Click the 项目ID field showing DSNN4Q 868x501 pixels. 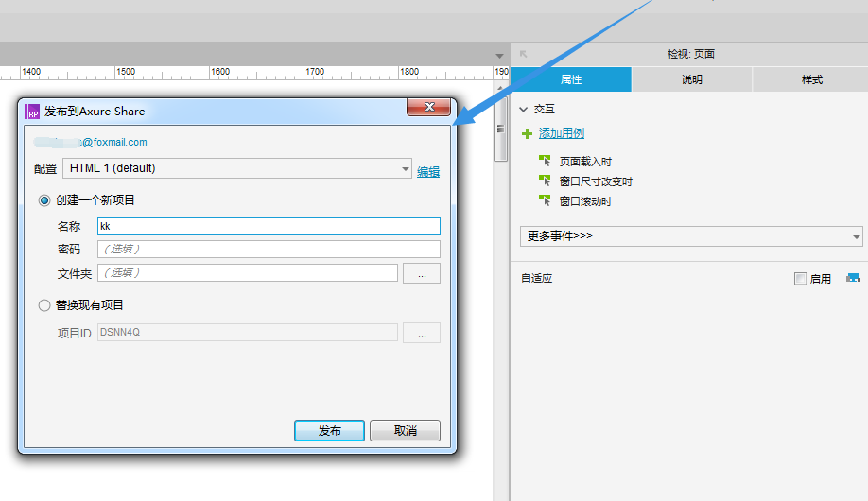tap(248, 332)
